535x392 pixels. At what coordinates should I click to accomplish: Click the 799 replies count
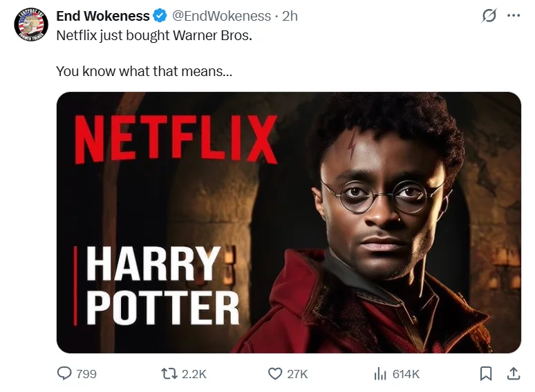[x=86, y=374]
